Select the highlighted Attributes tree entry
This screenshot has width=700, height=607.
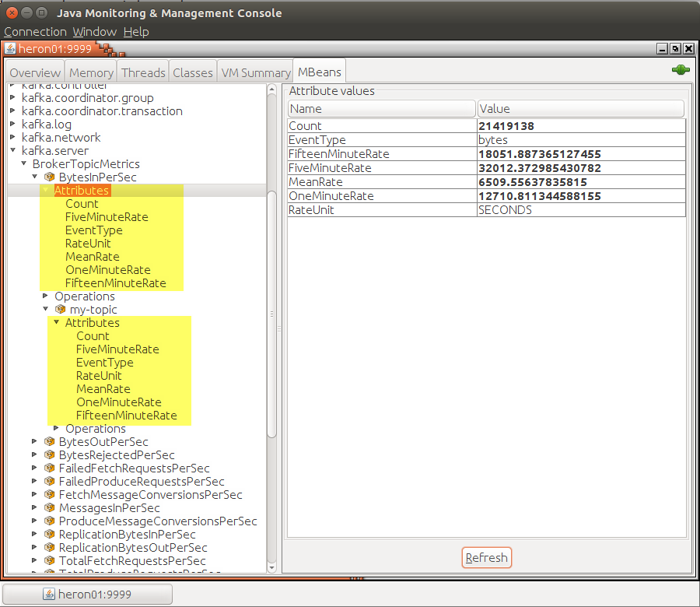click(x=83, y=190)
